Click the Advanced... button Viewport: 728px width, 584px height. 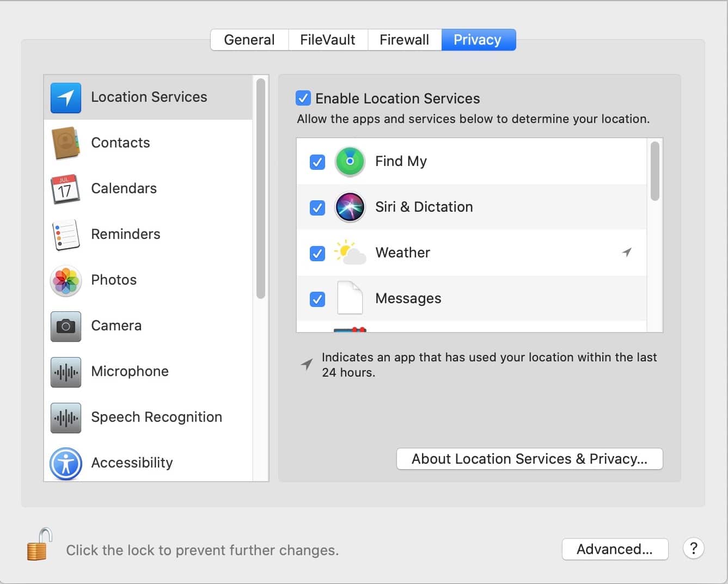[x=615, y=549]
